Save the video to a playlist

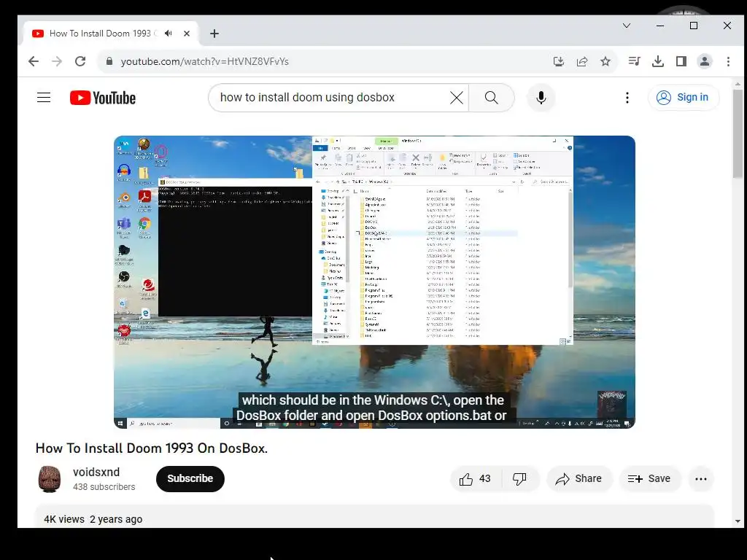[x=649, y=478]
